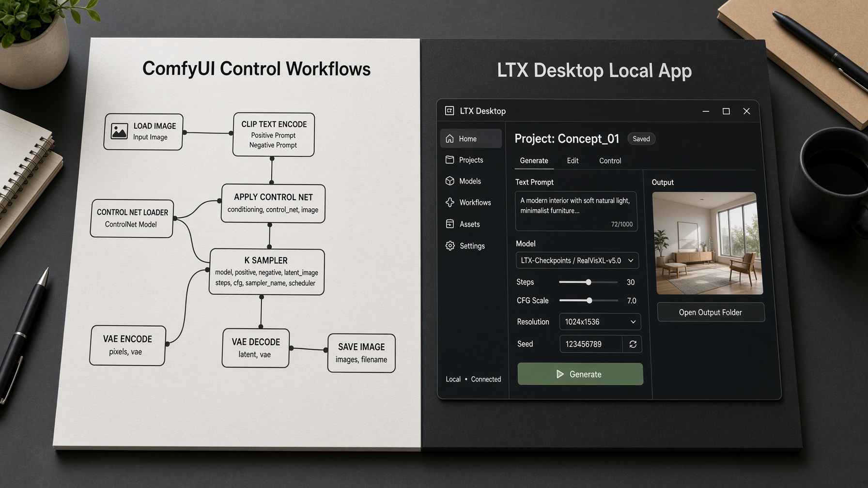Viewport: 868px width, 488px height.
Task: Click the Workflows node icon
Action: (x=450, y=202)
